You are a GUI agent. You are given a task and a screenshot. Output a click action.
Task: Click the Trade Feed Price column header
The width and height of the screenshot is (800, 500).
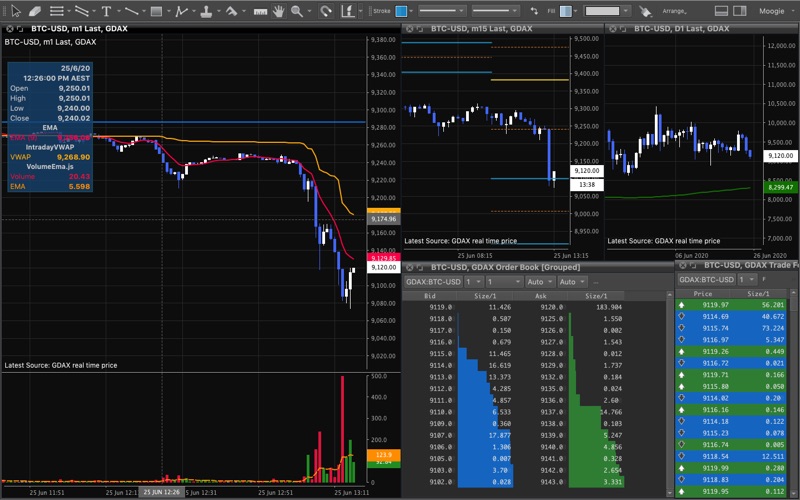pyautogui.click(x=703, y=294)
